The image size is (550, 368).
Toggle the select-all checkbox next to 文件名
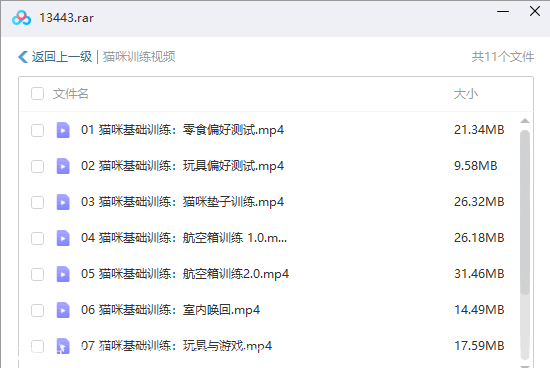tap(38, 94)
